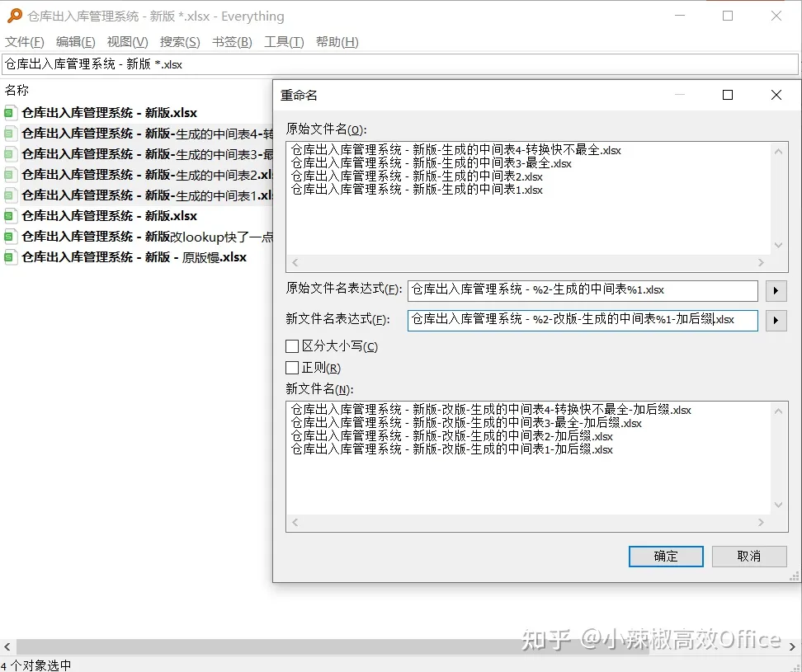Image resolution: width=802 pixels, height=672 pixels.
Task: Click the Excel icon of 原版慢.xlsx file
Action: pyautogui.click(x=10, y=257)
